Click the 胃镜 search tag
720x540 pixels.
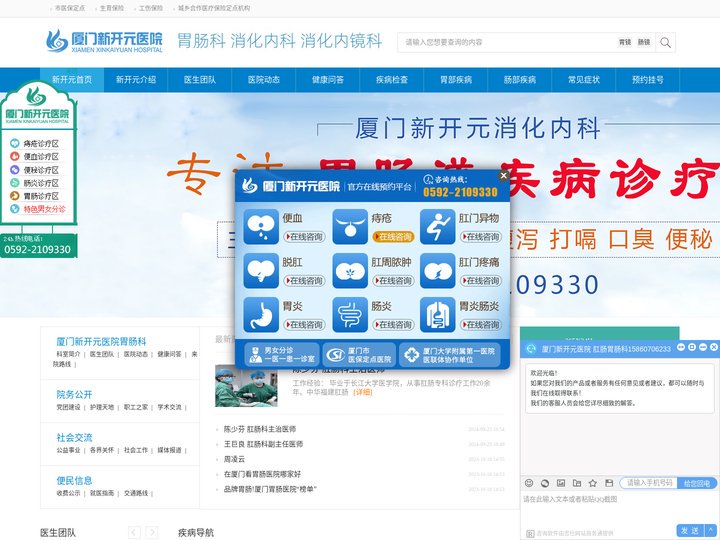625,42
